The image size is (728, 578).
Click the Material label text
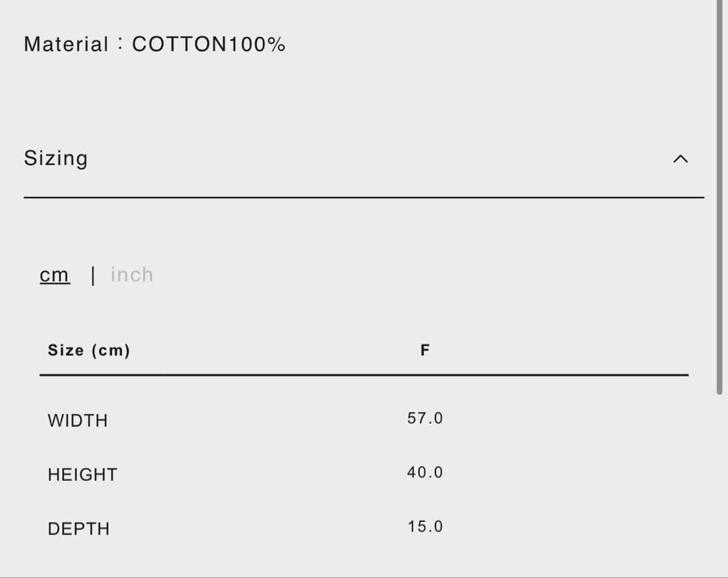66,45
